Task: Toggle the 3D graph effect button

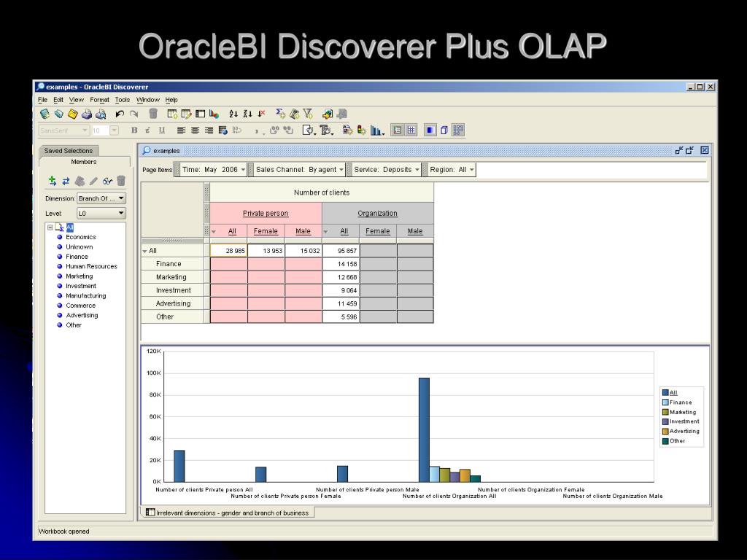Action: pos(444,130)
